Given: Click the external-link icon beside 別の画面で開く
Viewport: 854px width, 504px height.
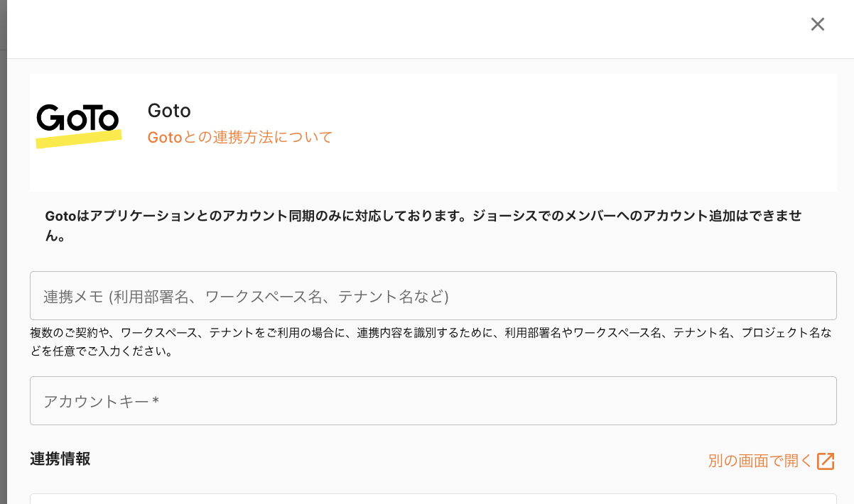Looking at the screenshot, I should [x=826, y=461].
